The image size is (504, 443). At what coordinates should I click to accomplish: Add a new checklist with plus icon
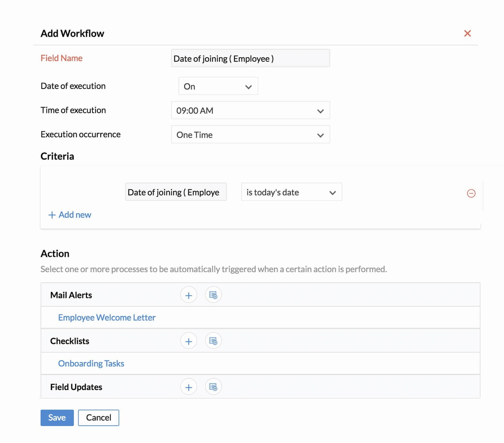pyautogui.click(x=189, y=341)
